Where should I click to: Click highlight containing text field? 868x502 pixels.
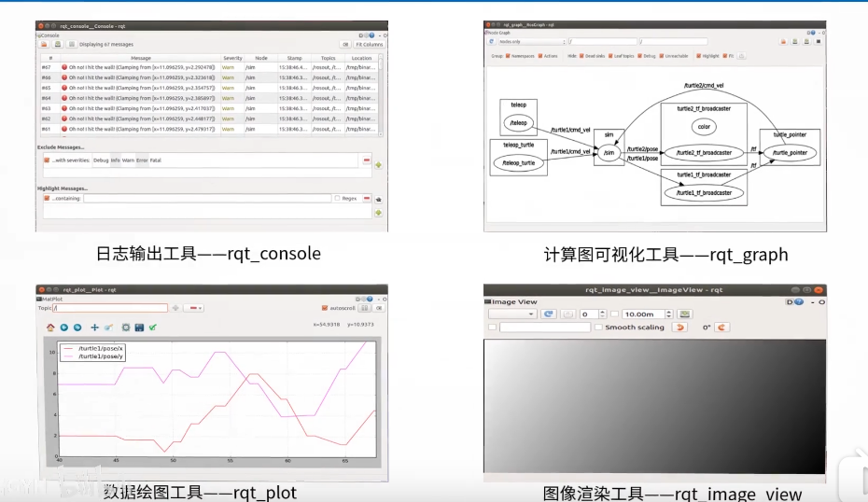pos(207,198)
